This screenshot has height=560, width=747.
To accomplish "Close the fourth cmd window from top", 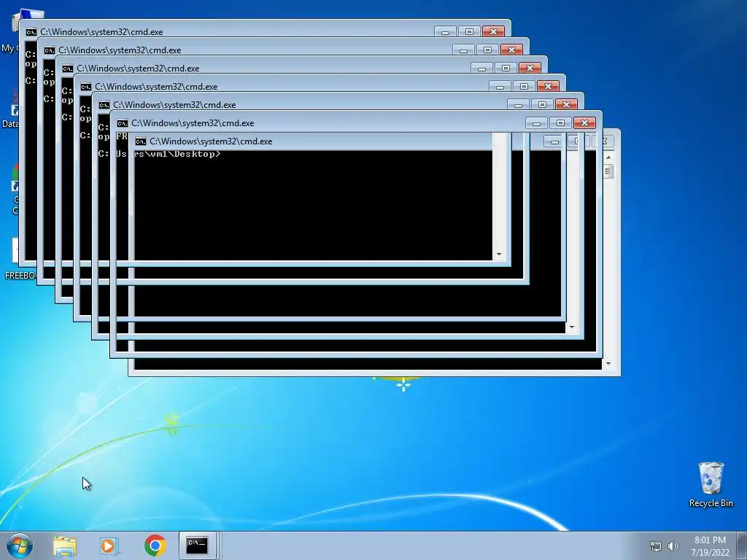I will coord(548,87).
